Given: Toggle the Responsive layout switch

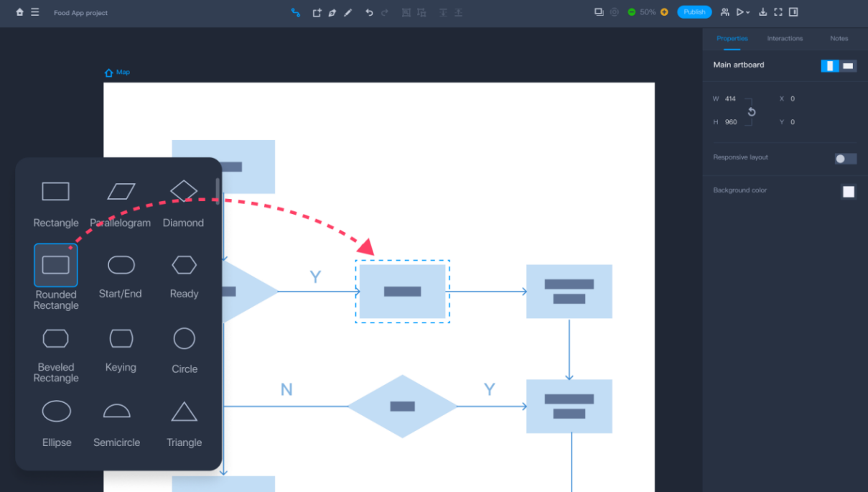Looking at the screenshot, I should 845,159.
